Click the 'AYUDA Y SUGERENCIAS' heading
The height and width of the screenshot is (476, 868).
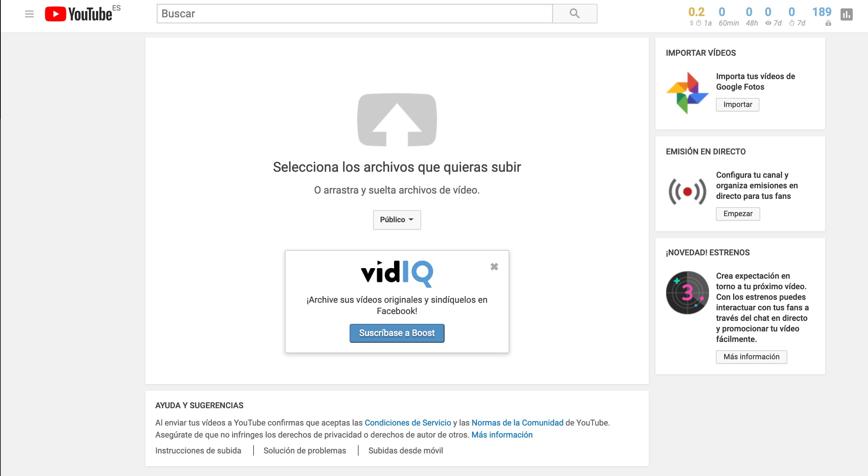pyautogui.click(x=199, y=405)
